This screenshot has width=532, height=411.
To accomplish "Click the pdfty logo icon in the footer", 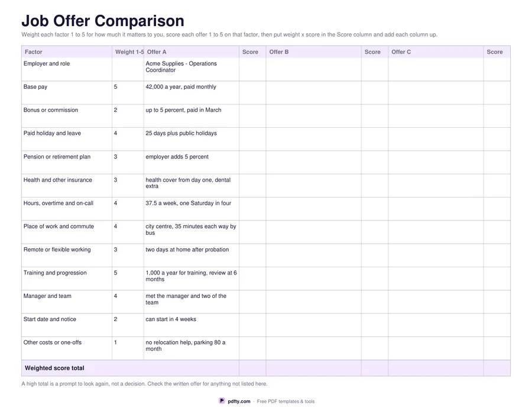I will pyautogui.click(x=222, y=401).
